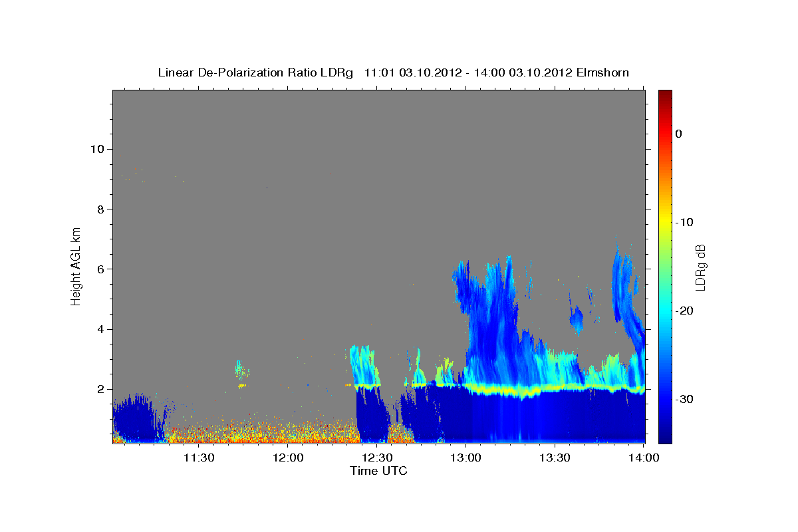Click the '13:00' time tick label
This screenshot has width=798, height=532.
(466, 458)
